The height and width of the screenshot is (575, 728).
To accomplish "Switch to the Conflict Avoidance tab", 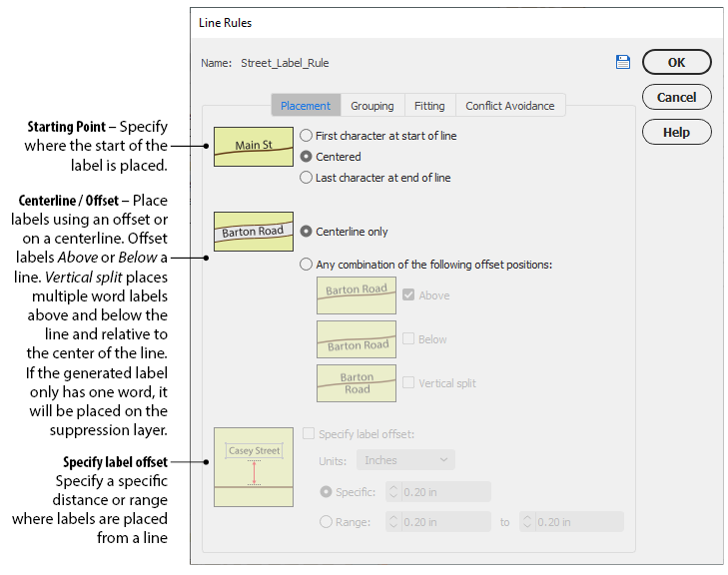I will point(511,106).
